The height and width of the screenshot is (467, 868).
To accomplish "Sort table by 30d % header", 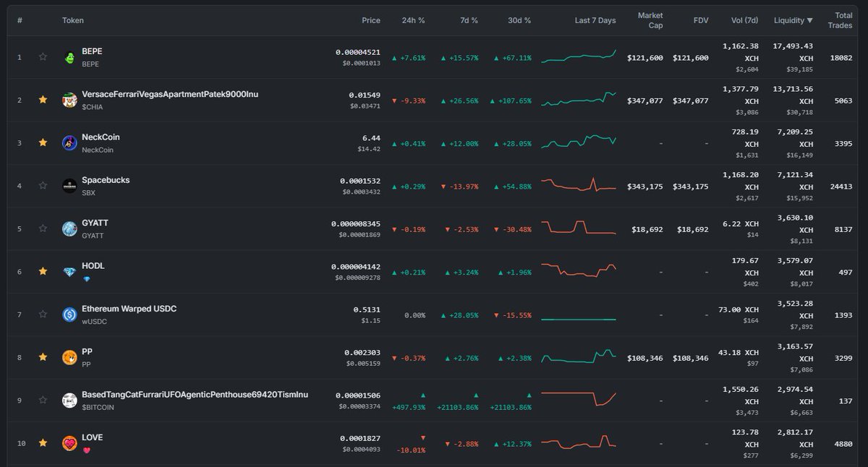I will (519, 20).
